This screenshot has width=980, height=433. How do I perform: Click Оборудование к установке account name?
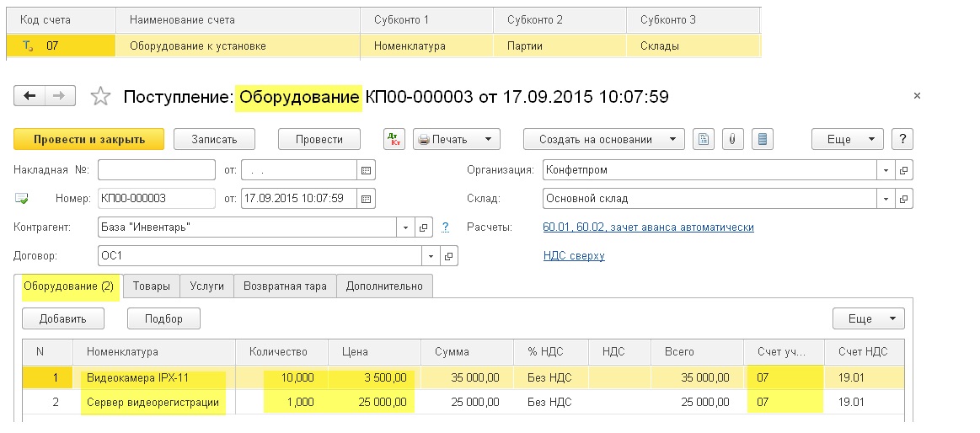238,45
